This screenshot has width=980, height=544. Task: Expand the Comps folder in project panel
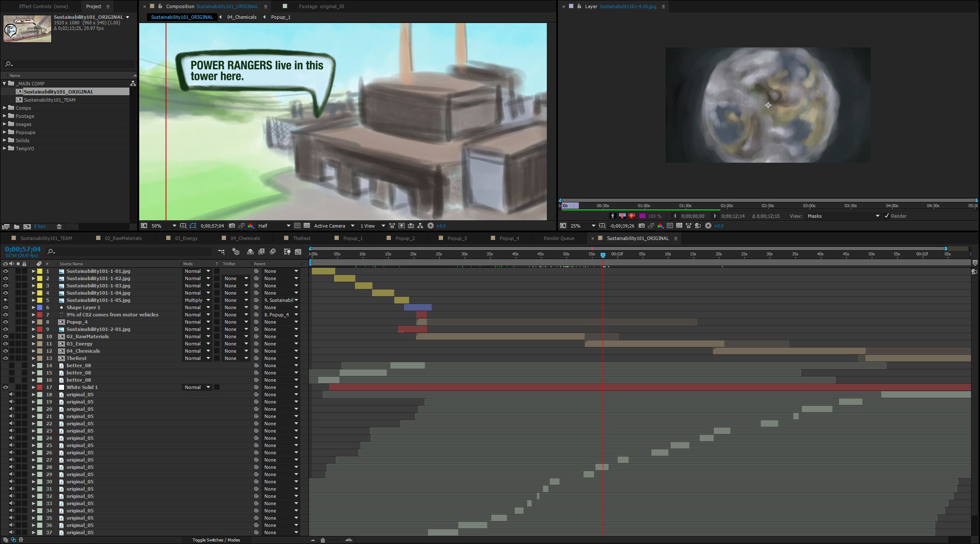click(x=5, y=108)
